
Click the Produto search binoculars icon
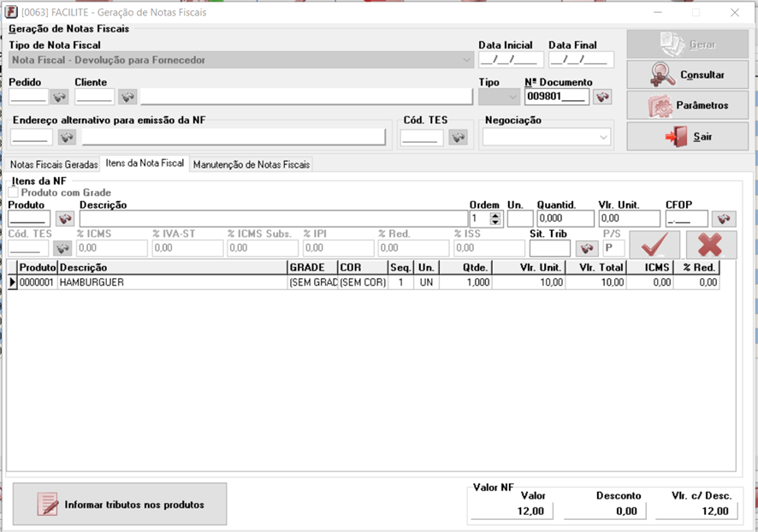click(x=65, y=219)
